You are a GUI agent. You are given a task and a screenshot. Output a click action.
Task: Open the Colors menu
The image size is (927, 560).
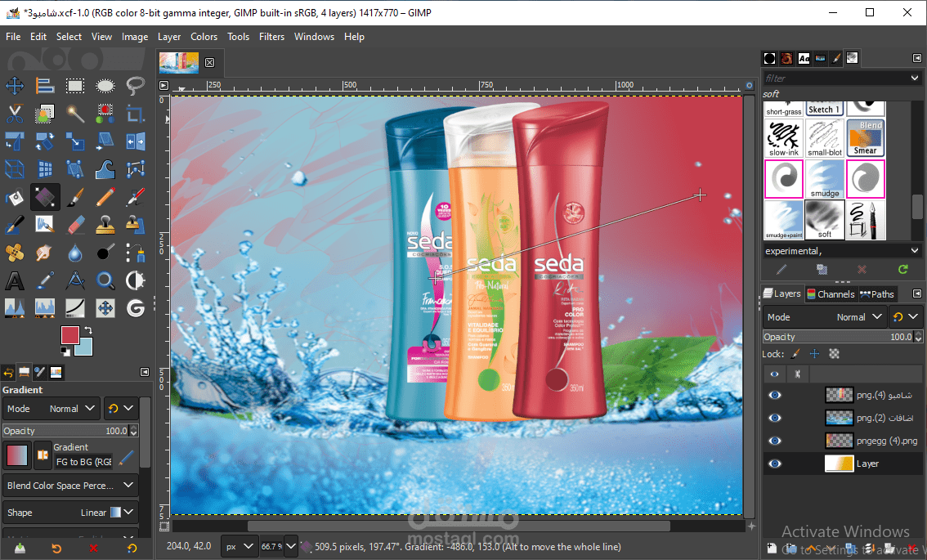point(204,37)
